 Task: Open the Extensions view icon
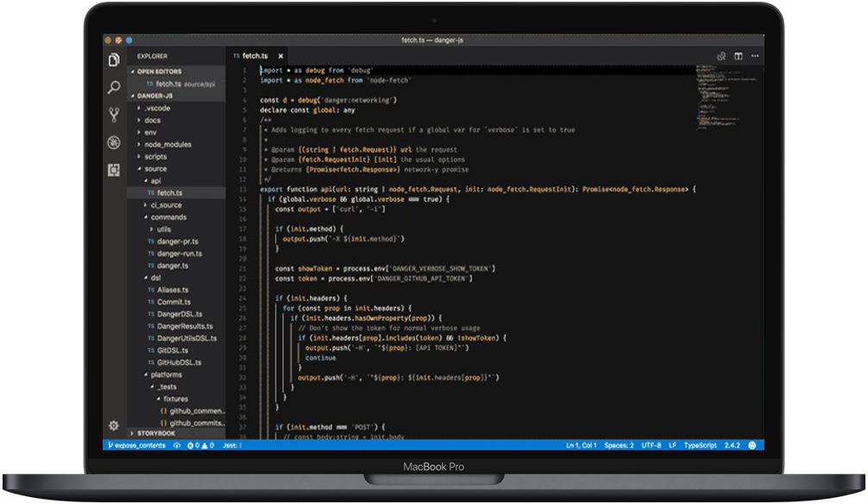pyautogui.click(x=113, y=170)
